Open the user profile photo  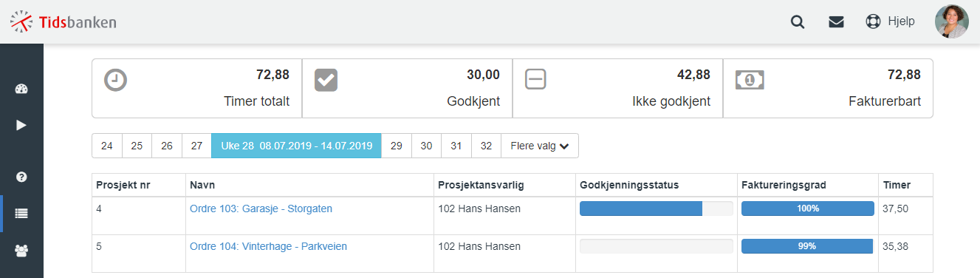[x=952, y=21]
